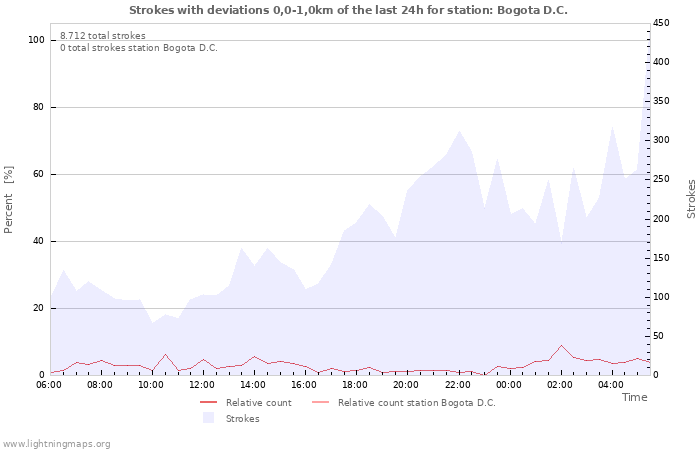Click the 12:00 time axis label
The width and height of the screenshot is (700, 450).
click(x=202, y=384)
